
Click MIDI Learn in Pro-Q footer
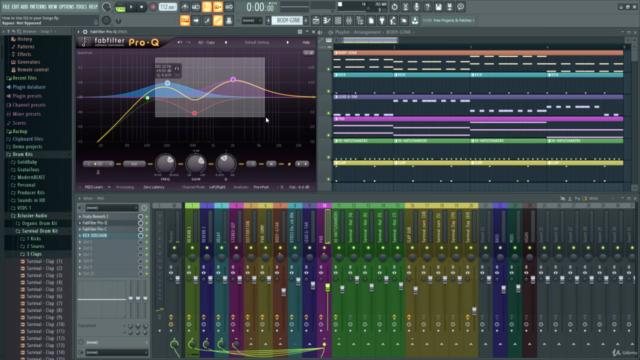pyautogui.click(x=93, y=187)
